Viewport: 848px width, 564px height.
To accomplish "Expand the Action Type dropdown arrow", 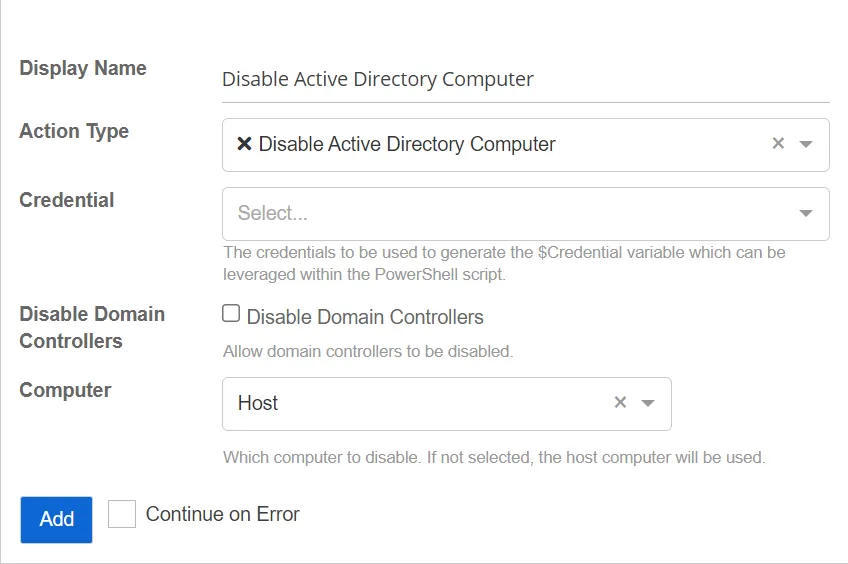I will click(x=806, y=144).
